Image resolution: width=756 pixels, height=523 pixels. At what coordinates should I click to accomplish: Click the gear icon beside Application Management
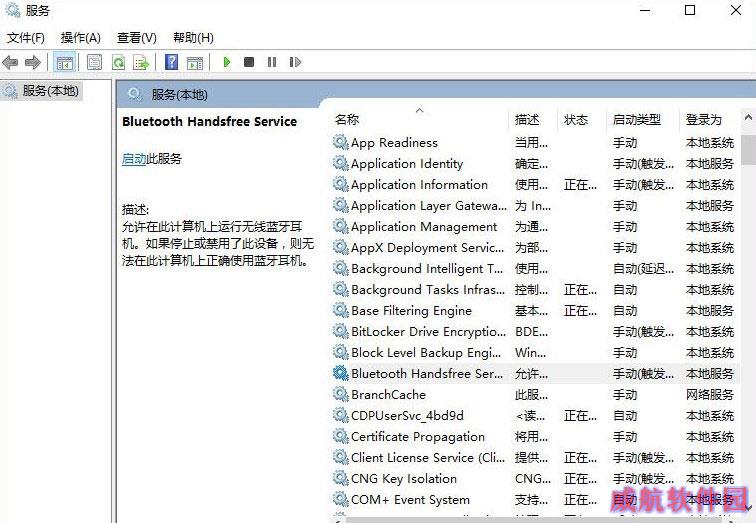pos(340,226)
